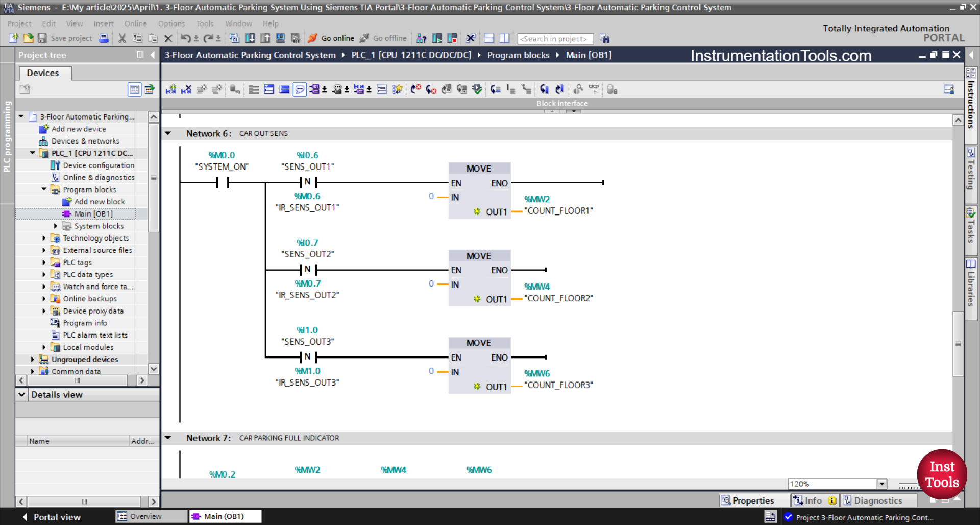Click the Save project disk icon
Viewport: 980px width, 525px height.
pos(43,38)
